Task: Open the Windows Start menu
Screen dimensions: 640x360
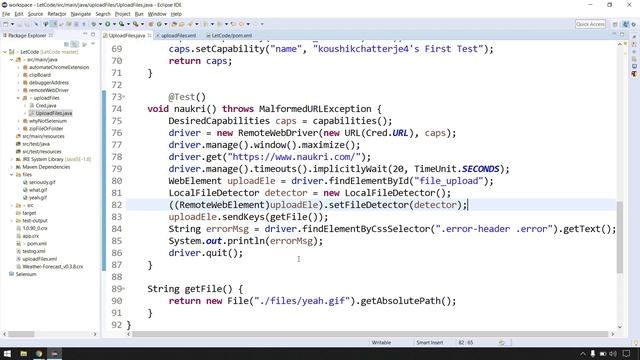Action: point(7,353)
